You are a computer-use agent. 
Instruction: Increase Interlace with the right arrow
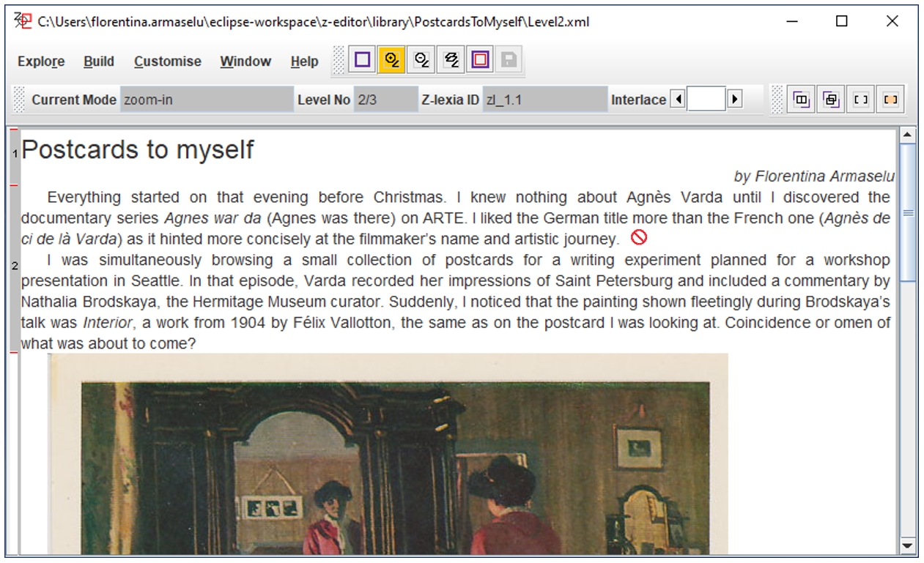tap(734, 100)
